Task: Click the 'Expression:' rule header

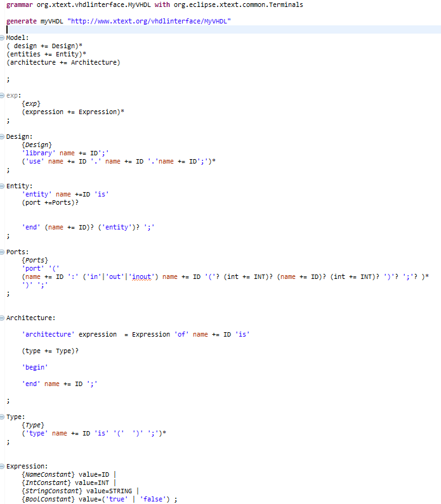Action: tap(27, 466)
